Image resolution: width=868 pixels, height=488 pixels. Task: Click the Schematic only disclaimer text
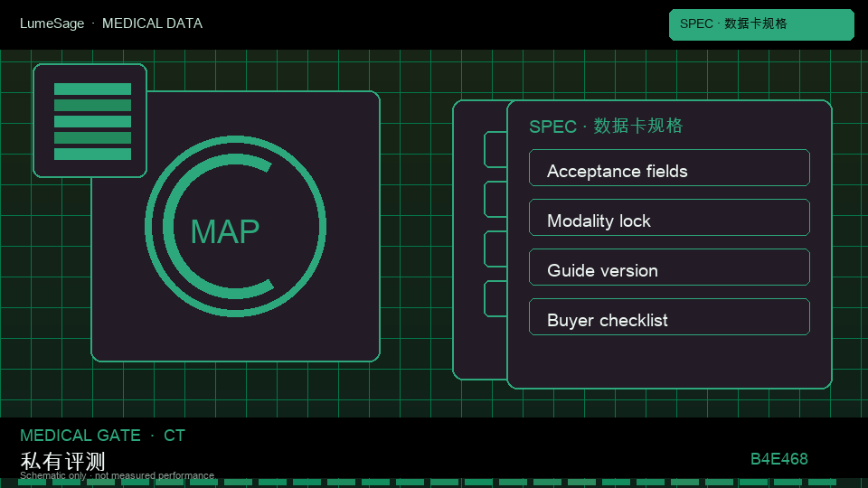point(117,475)
